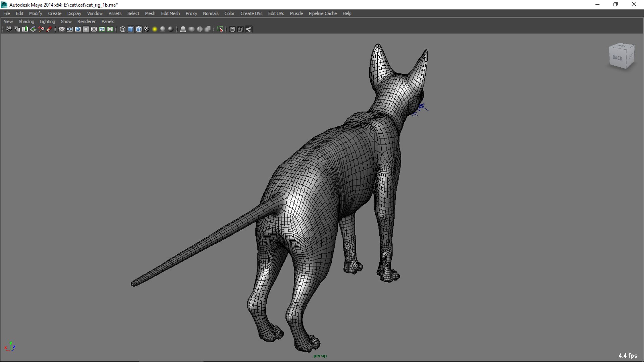Open the panel Lighting menu
Image resolution: width=644 pixels, height=362 pixels.
[47, 21]
